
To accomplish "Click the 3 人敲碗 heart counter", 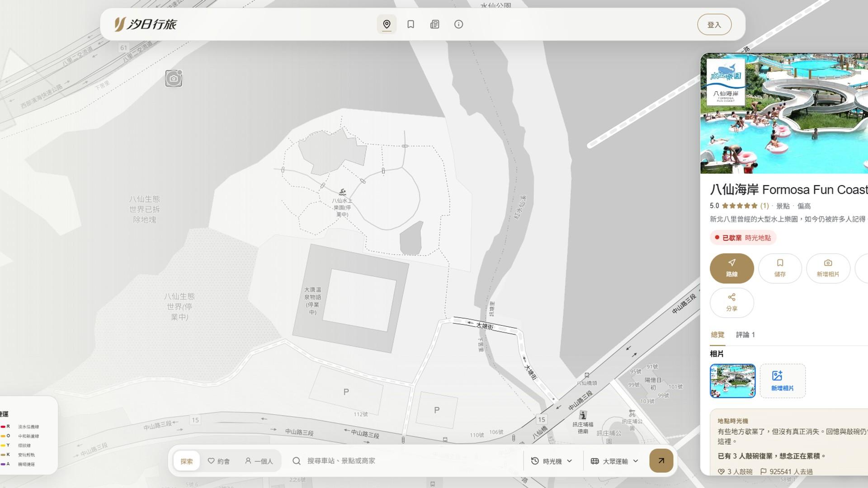I will click(x=735, y=472).
